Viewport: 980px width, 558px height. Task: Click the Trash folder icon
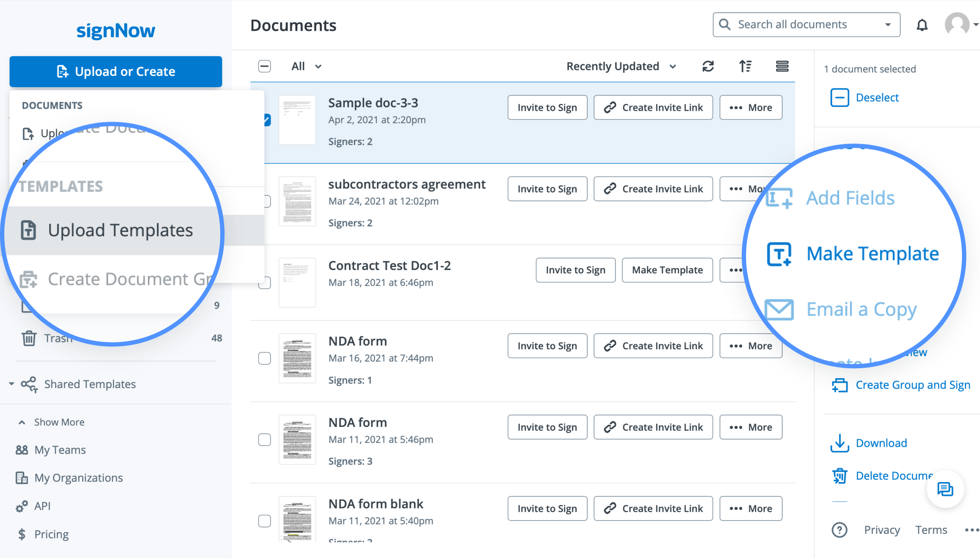29,338
